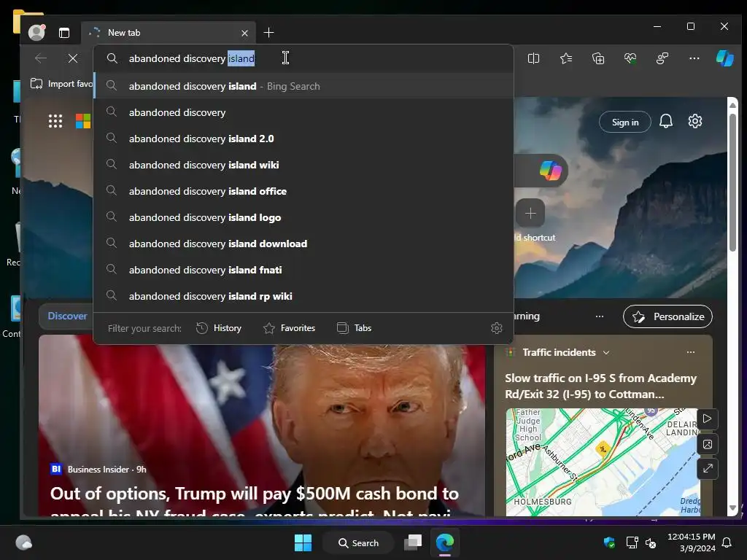747x560 pixels.
Task: Open Favorites star toolbar icon
Action: [x=566, y=58]
